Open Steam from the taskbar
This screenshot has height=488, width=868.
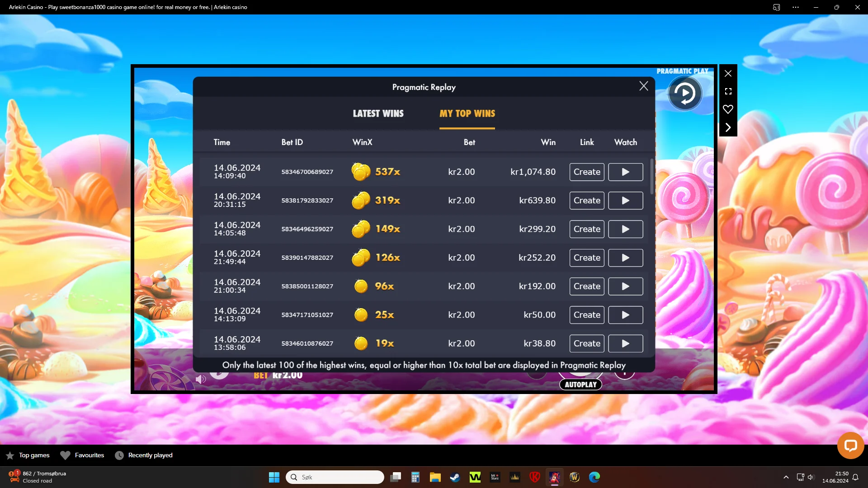tap(455, 477)
